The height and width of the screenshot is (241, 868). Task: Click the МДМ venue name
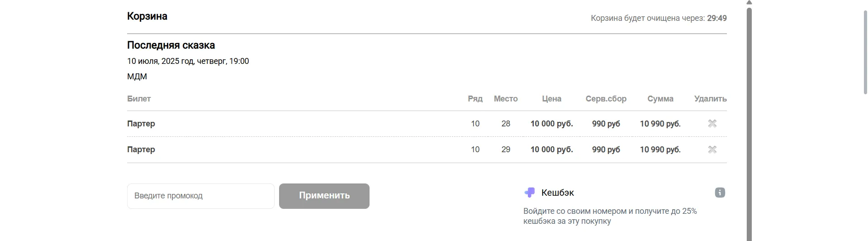click(137, 77)
